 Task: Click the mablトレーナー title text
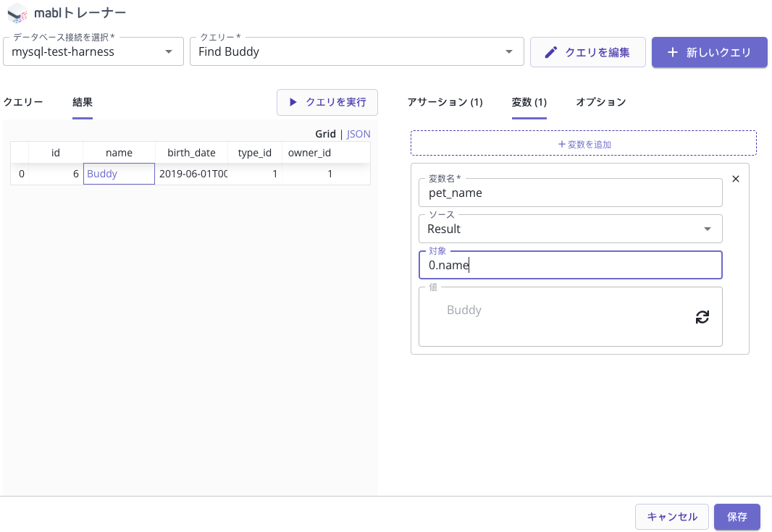(x=80, y=13)
